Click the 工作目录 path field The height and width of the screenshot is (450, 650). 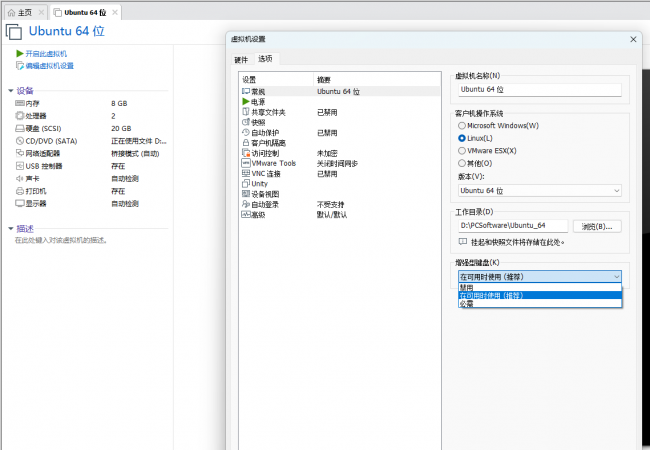click(513, 226)
